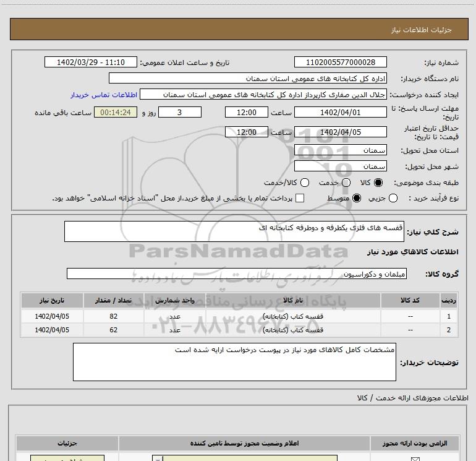Viewport: 476px width, 461px height.
Task: Click the unit عدد in row 1
Action: (x=175, y=316)
